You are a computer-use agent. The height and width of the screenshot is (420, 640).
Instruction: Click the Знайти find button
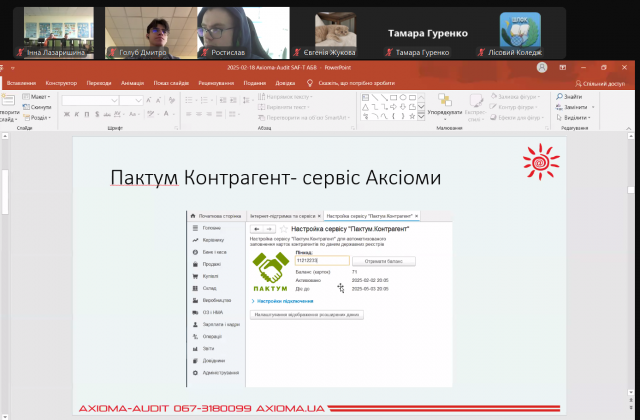pos(569,97)
